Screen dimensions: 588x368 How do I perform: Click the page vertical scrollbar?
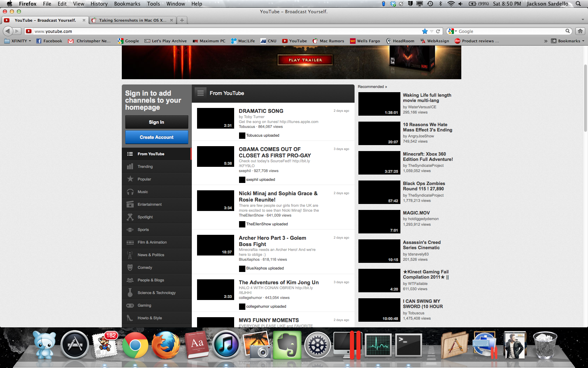click(585, 98)
